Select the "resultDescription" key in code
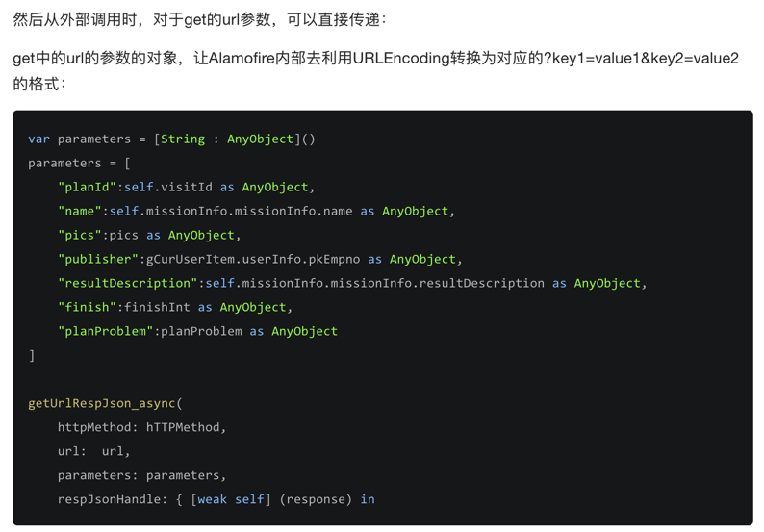Screen dimensions: 764x532 [127, 283]
